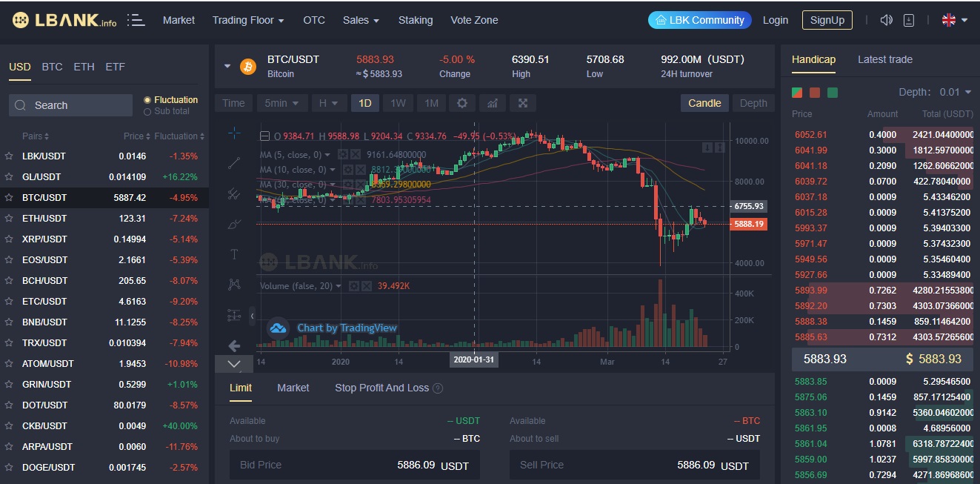Expand more drawing tools chevron
Screen dimensions: 980x484
click(x=234, y=364)
